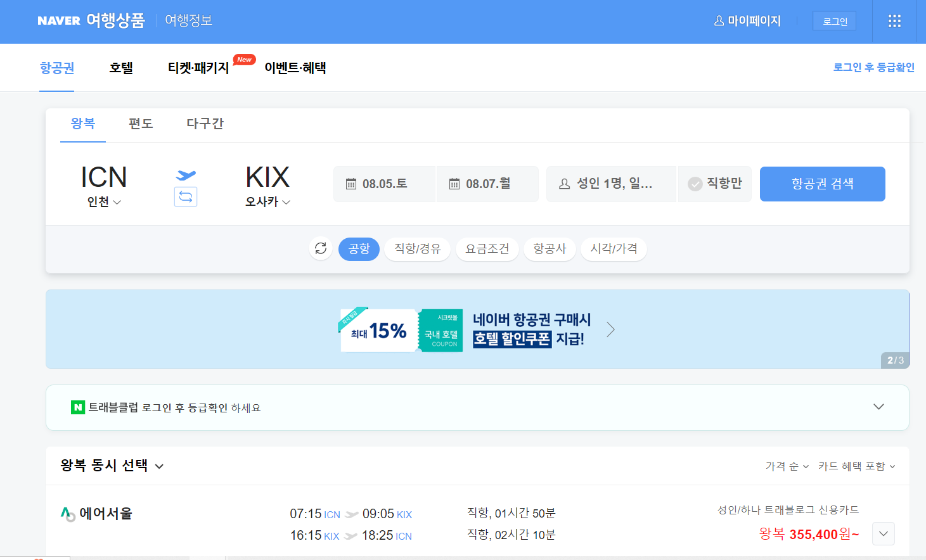The image size is (926, 560).
Task: Open the apps grid icon in top right
Action: (x=894, y=21)
